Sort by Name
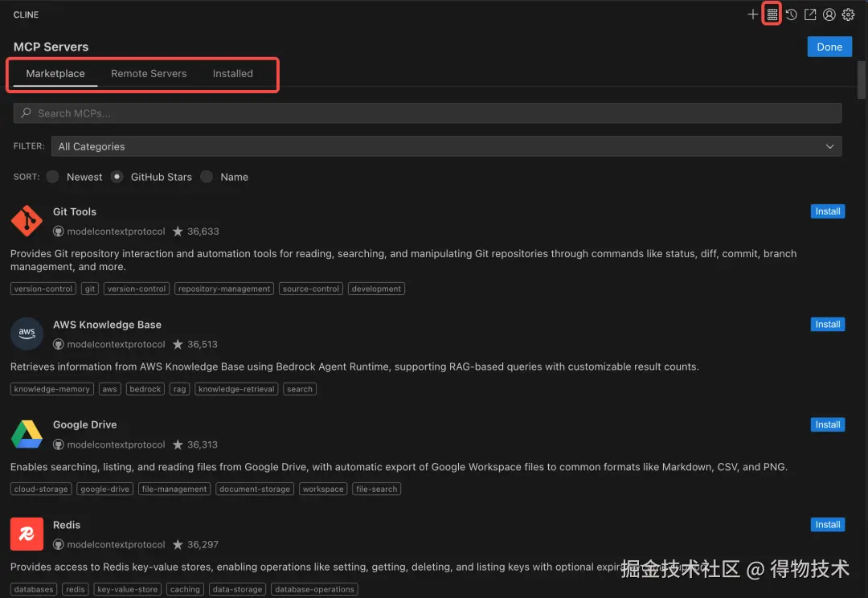868x598 pixels. pos(207,177)
